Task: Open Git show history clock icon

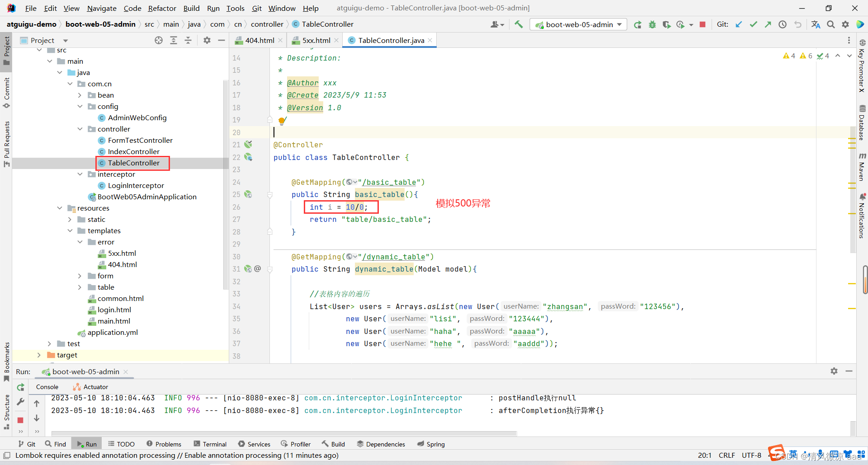Action: tap(783, 24)
